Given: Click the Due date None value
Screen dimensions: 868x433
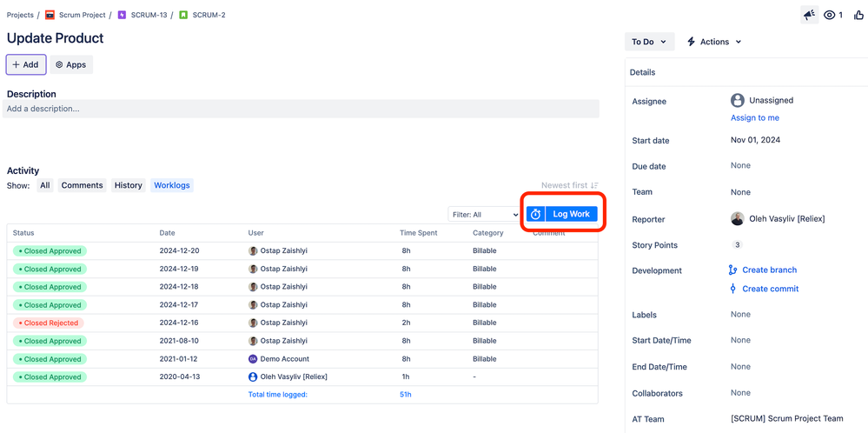Looking at the screenshot, I should click(740, 165).
